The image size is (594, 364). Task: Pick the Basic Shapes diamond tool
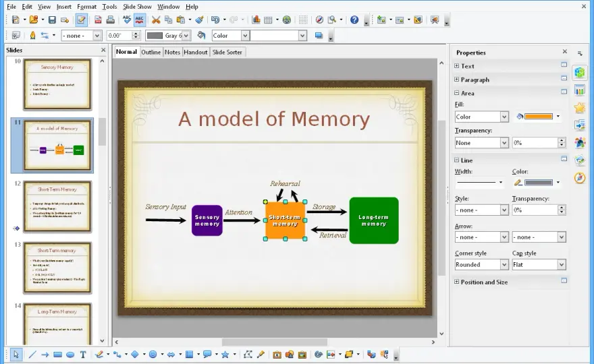click(135, 355)
